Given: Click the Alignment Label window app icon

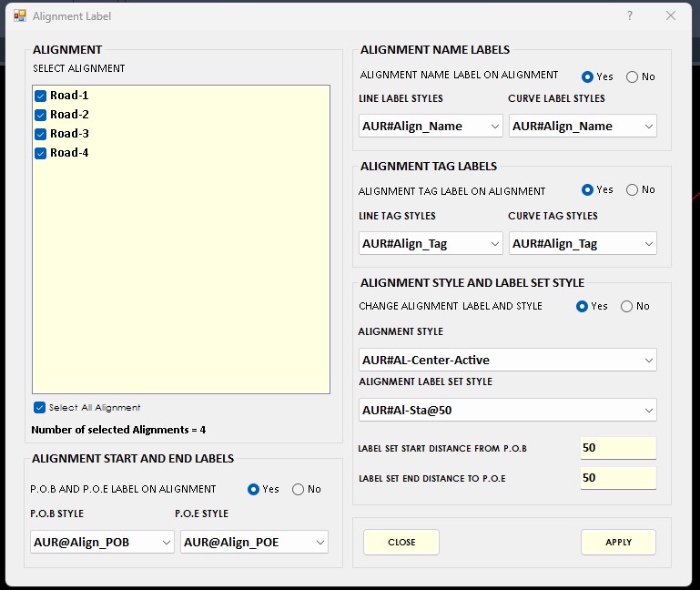Looking at the screenshot, I should 19,16.
